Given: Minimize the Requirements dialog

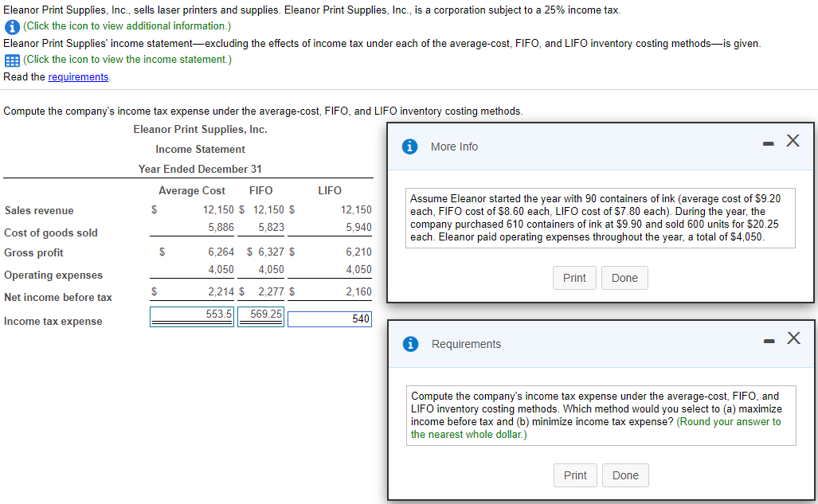Looking at the screenshot, I should point(769,342).
